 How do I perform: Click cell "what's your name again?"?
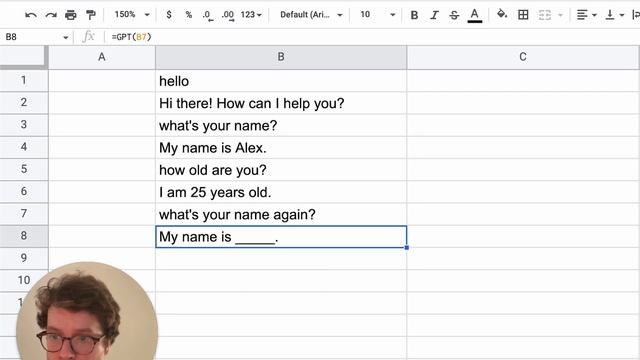tap(281, 214)
